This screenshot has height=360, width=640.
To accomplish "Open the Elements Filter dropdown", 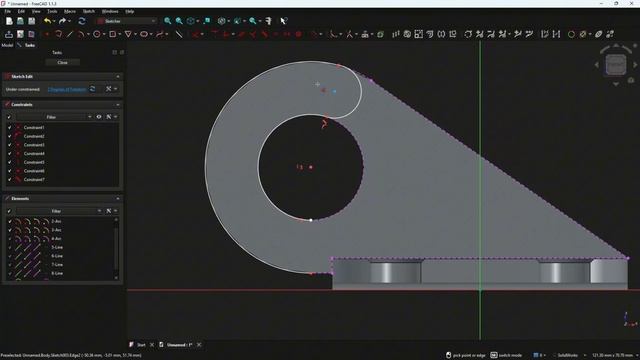I will [x=60, y=211].
